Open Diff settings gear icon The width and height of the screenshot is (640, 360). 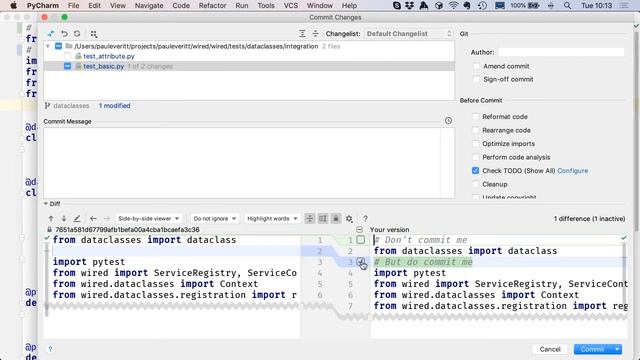[x=349, y=219]
